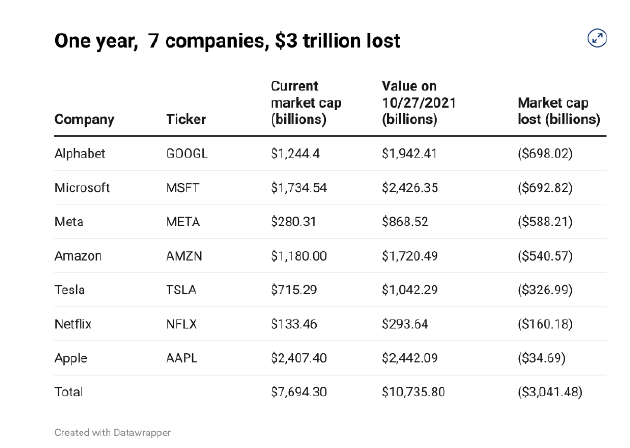Select Netflix's lost value ($160.18)
630x448 pixels.
click(x=545, y=324)
